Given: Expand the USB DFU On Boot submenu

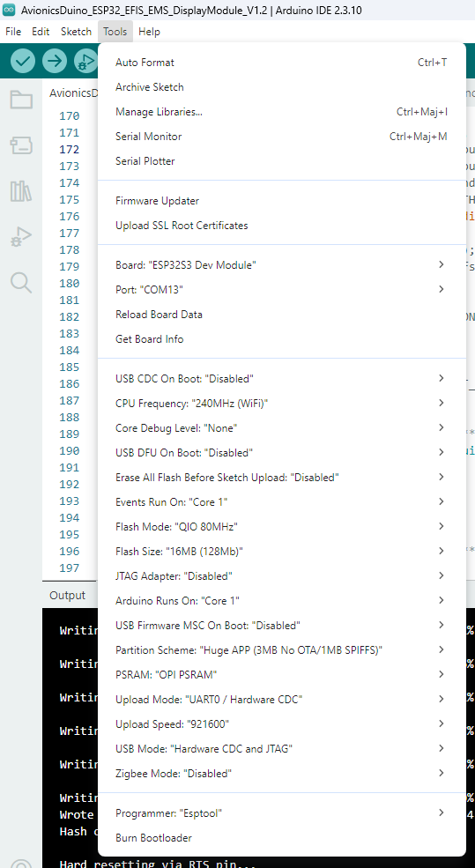Looking at the screenshot, I should 282,453.
